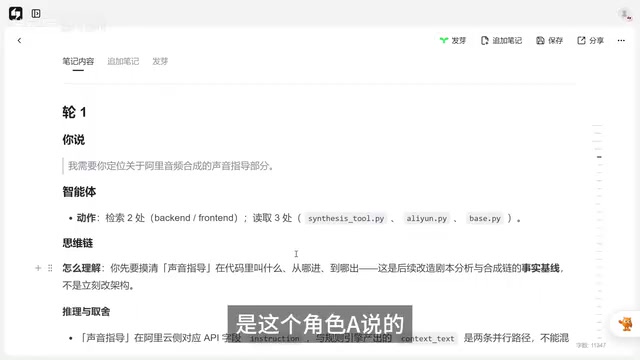Screen dimensions: 640x360
Task: Click the 你说 heading
Action: click(x=73, y=140)
